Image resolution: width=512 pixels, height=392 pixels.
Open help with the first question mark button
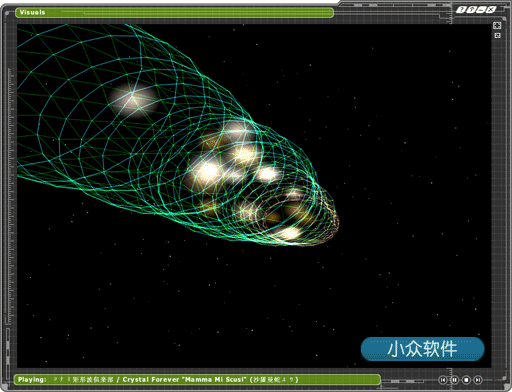[461, 10]
